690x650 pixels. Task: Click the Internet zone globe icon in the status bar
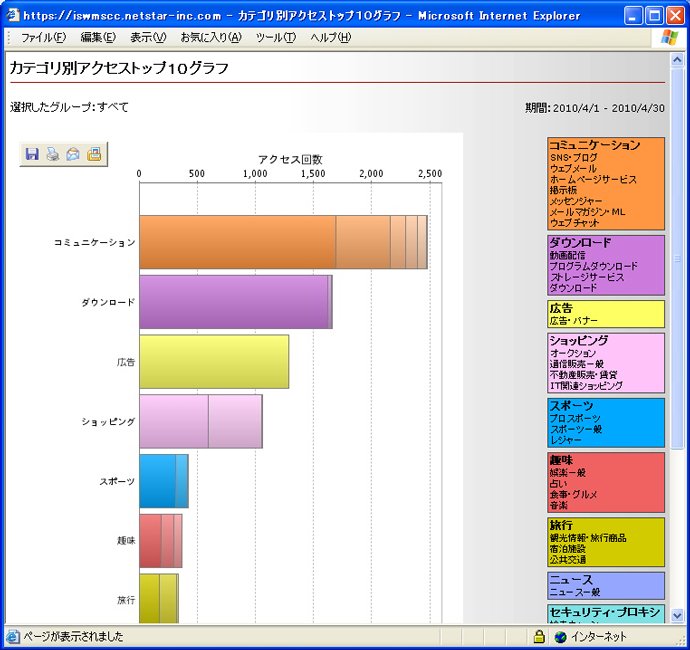[560, 636]
